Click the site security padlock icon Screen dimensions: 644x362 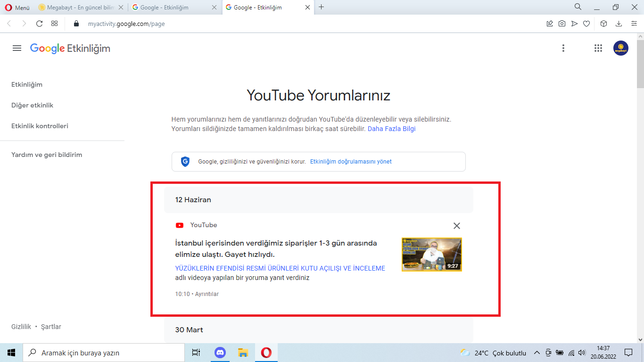tap(75, 23)
